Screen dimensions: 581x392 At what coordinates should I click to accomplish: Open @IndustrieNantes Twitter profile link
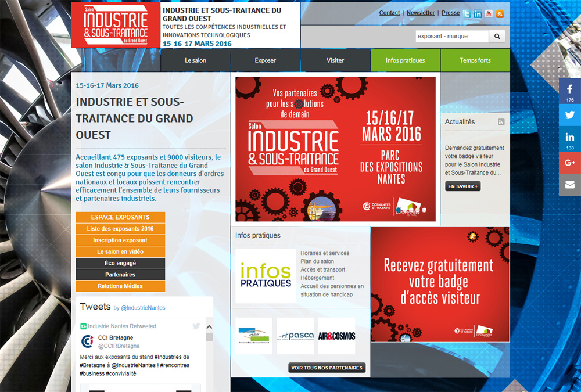coord(143,308)
